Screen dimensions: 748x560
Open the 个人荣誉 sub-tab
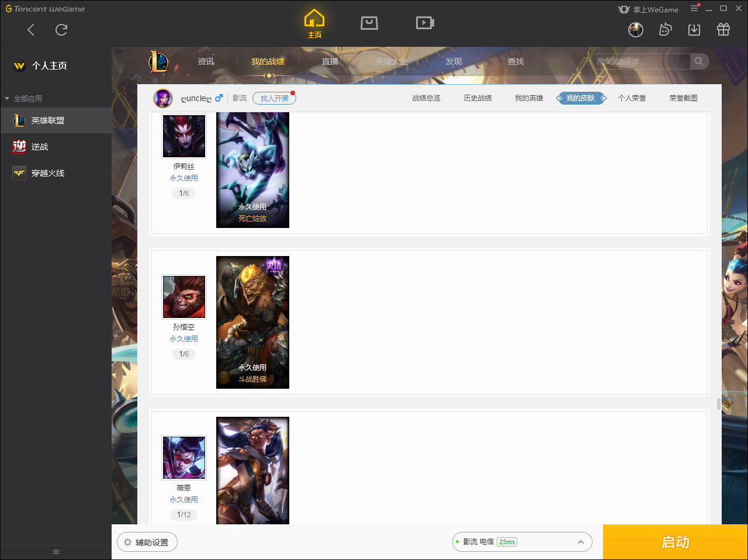click(632, 98)
